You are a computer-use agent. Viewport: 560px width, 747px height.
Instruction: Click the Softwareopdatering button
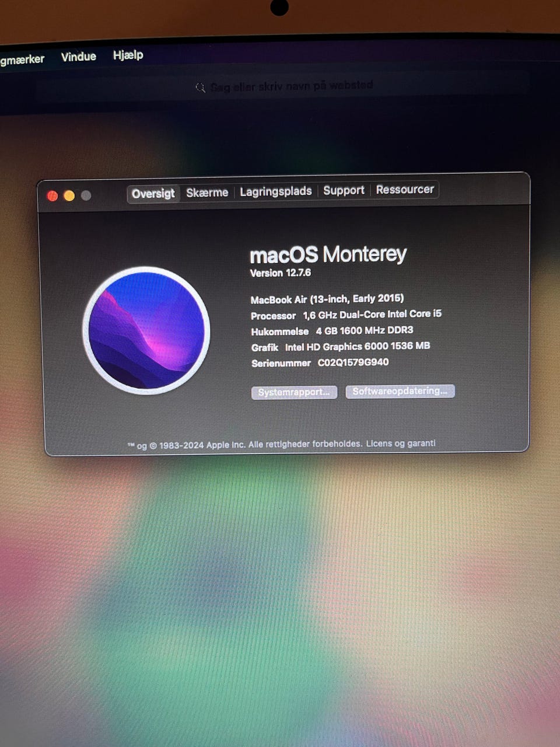click(x=400, y=391)
